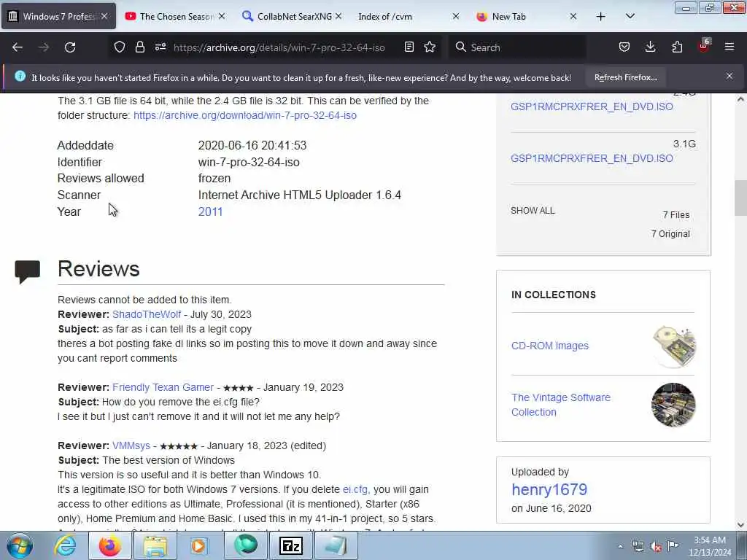The height and width of the screenshot is (560, 747).
Task: Open The Vintage Software Collection link
Action: point(561,405)
